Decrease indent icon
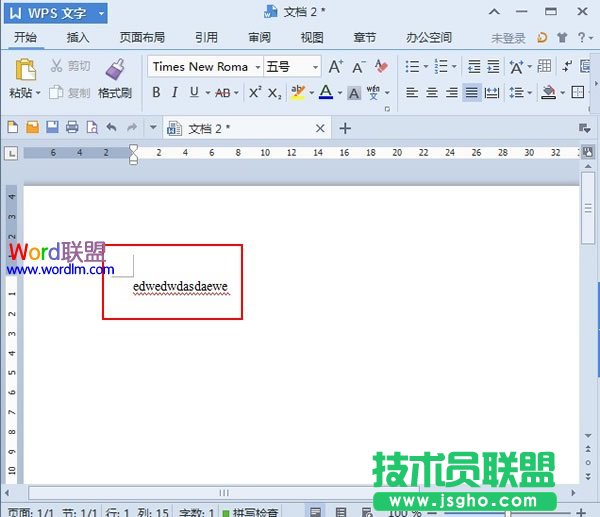 click(x=474, y=67)
